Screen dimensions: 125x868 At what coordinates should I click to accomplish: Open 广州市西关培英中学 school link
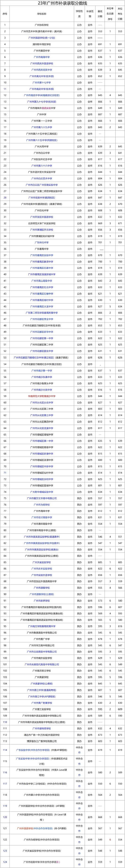tap(42, 70)
